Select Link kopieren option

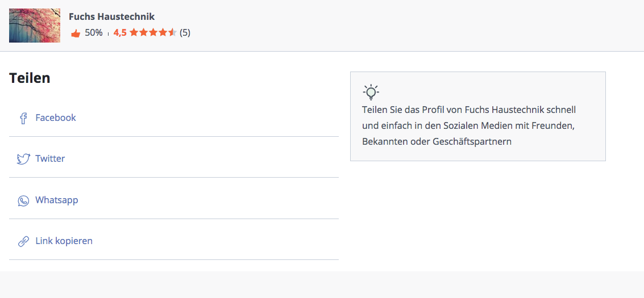pos(64,241)
